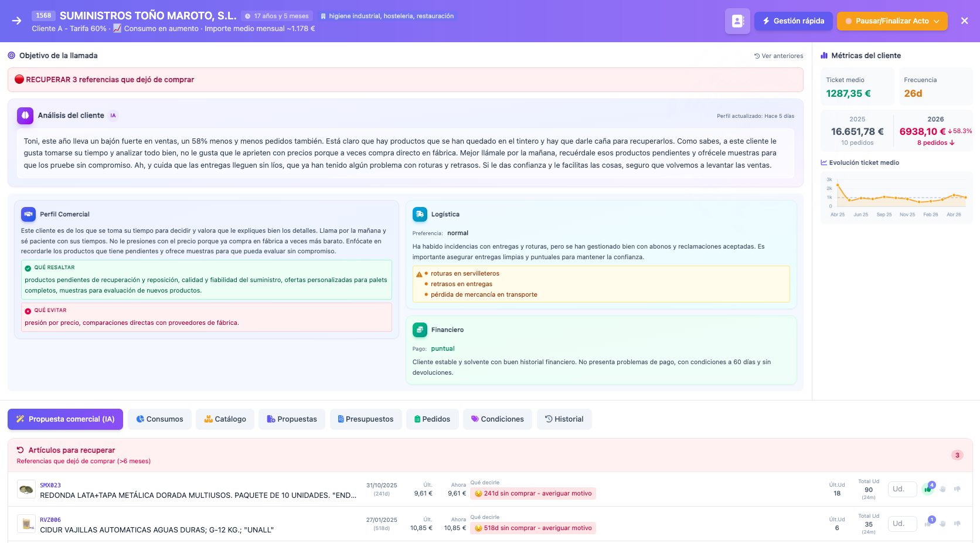Click the 'roturas en servilleteros' incident
Image resolution: width=980 pixels, height=543 pixels.
(x=465, y=274)
